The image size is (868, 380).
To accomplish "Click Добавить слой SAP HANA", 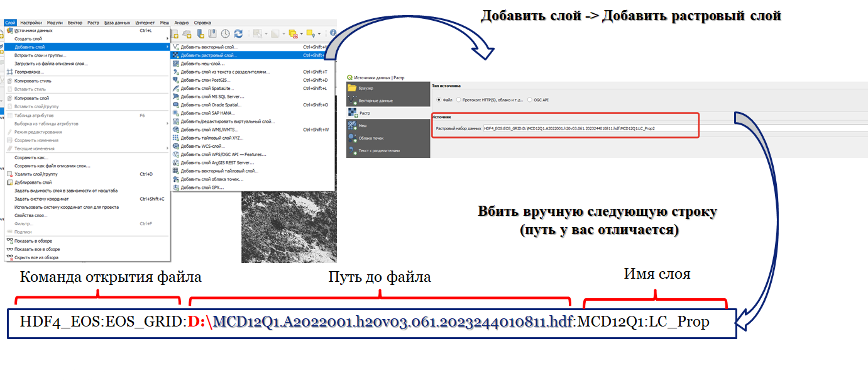I will [253, 113].
